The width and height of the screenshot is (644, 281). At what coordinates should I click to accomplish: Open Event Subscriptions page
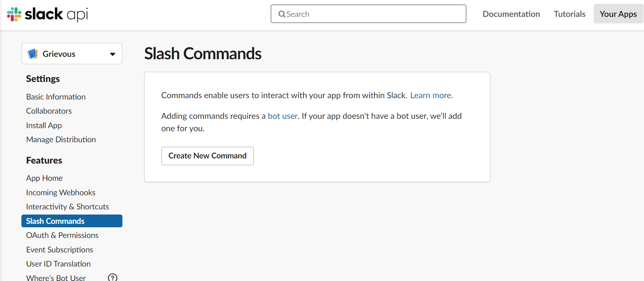[x=60, y=250]
